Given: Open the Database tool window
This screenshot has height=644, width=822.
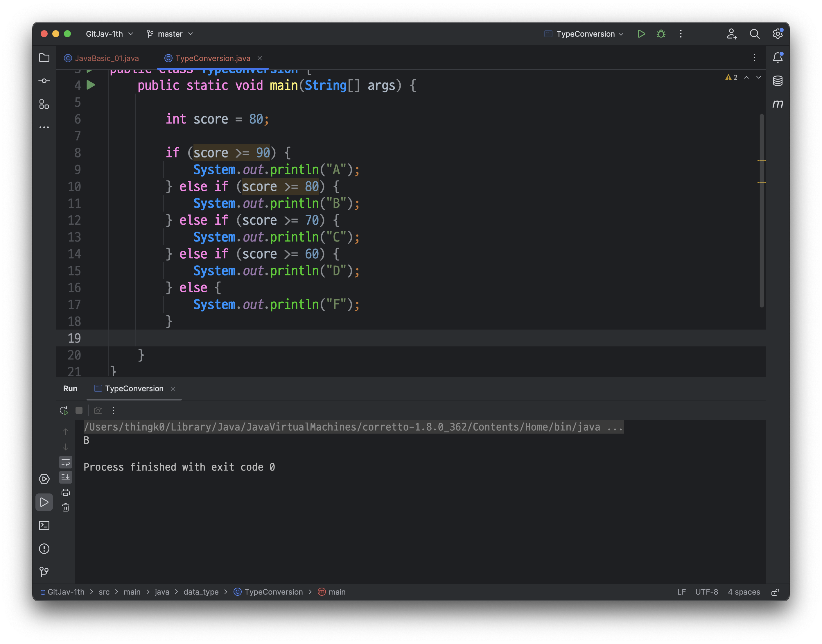Looking at the screenshot, I should pyautogui.click(x=778, y=81).
